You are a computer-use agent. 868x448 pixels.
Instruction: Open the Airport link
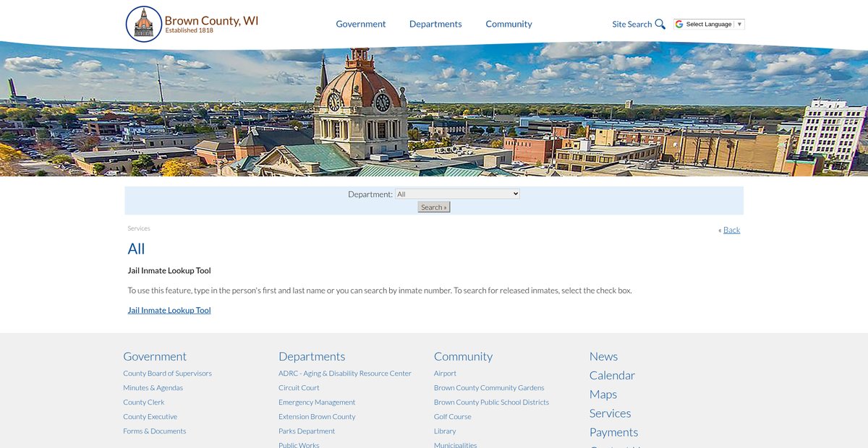pyautogui.click(x=445, y=374)
